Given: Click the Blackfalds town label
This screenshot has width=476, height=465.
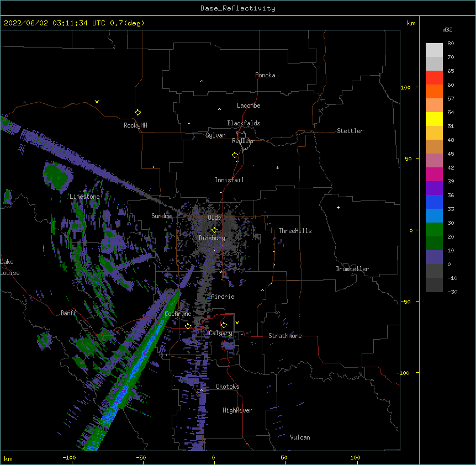Looking at the screenshot, I should 244,123.
